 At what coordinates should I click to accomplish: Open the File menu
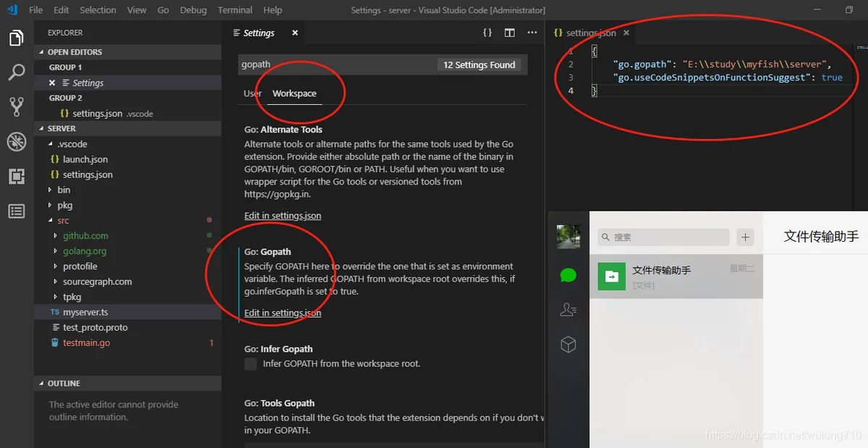tap(36, 10)
